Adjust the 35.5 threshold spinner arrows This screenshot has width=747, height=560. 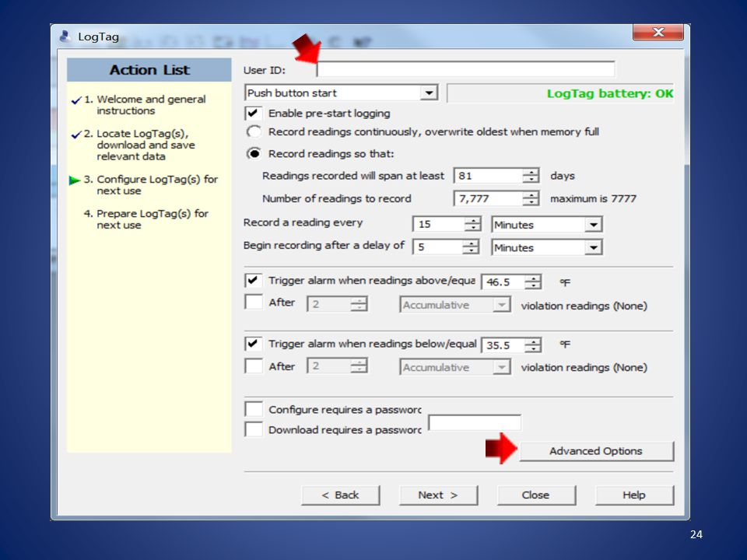click(x=533, y=345)
